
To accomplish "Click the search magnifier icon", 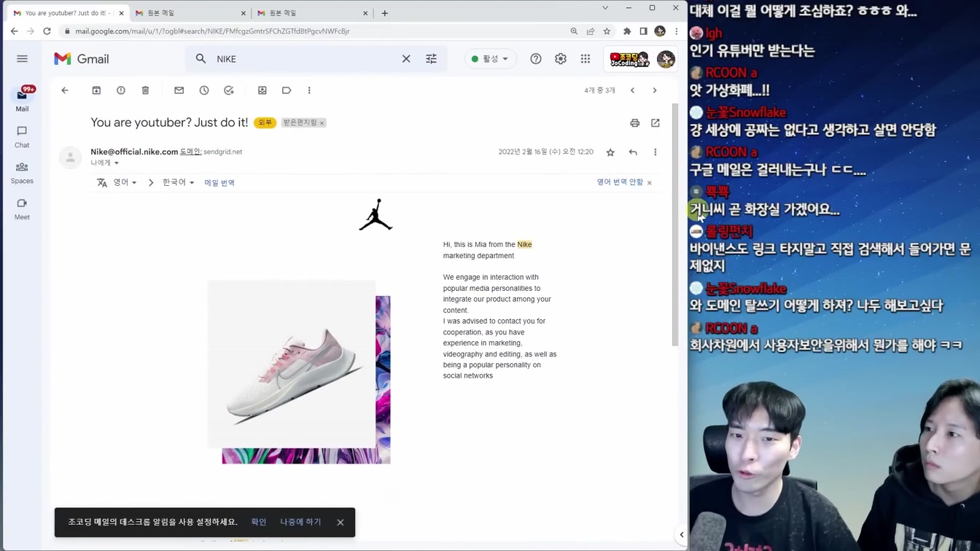I will pyautogui.click(x=201, y=59).
